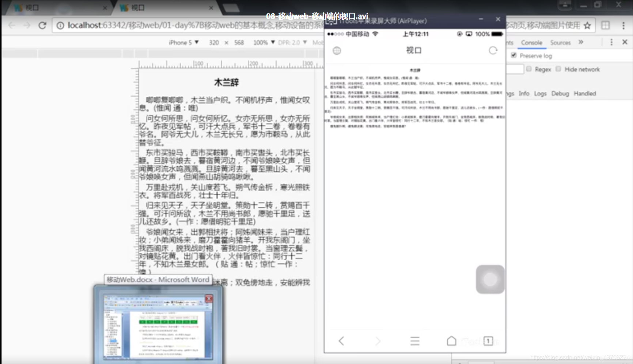Click the 木兰辞 heading in emulated page
The width and height of the screenshot is (633, 364).
pos(226,82)
